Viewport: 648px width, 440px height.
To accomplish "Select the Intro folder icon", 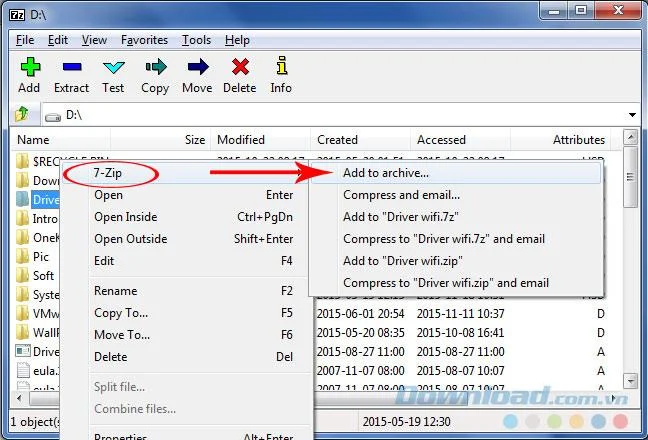I will [x=22, y=218].
